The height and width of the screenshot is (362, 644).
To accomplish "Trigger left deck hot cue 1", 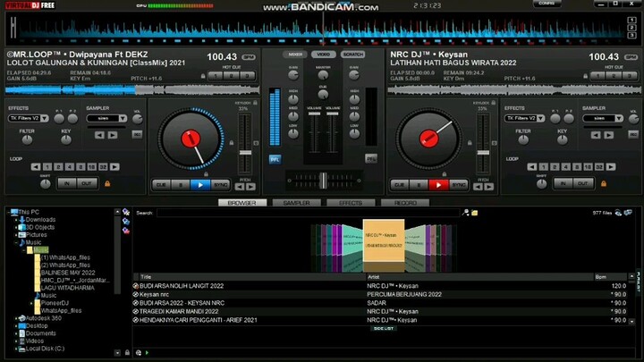I will (x=216, y=75).
